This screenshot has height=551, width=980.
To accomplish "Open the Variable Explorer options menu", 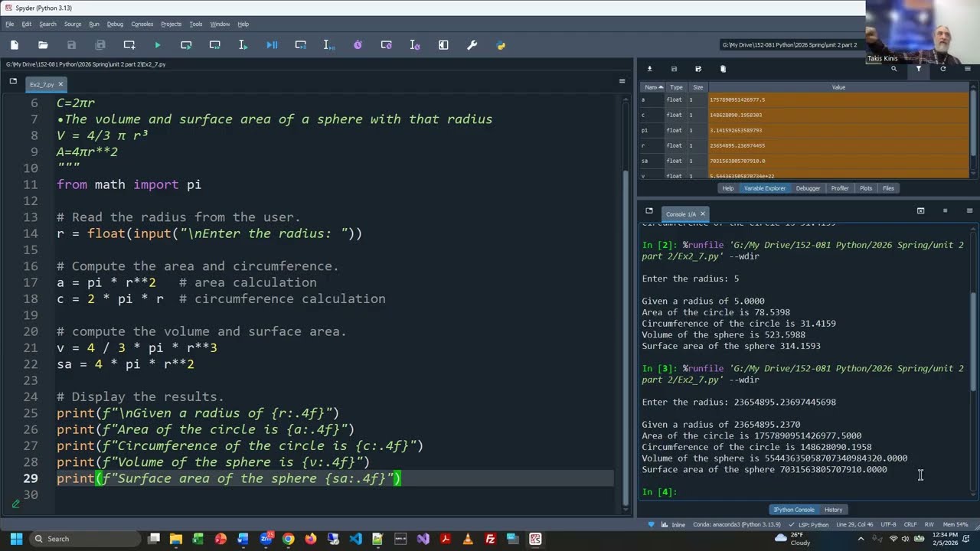I will click(x=968, y=69).
